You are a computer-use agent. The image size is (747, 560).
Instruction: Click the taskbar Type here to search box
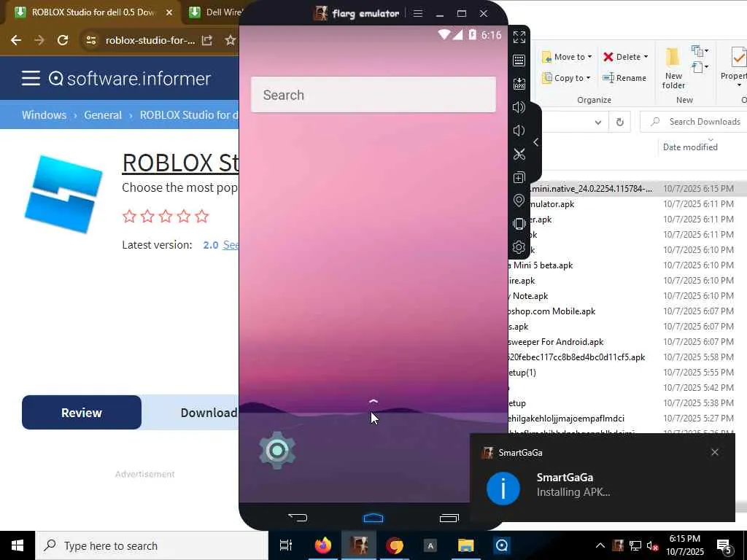(x=152, y=545)
